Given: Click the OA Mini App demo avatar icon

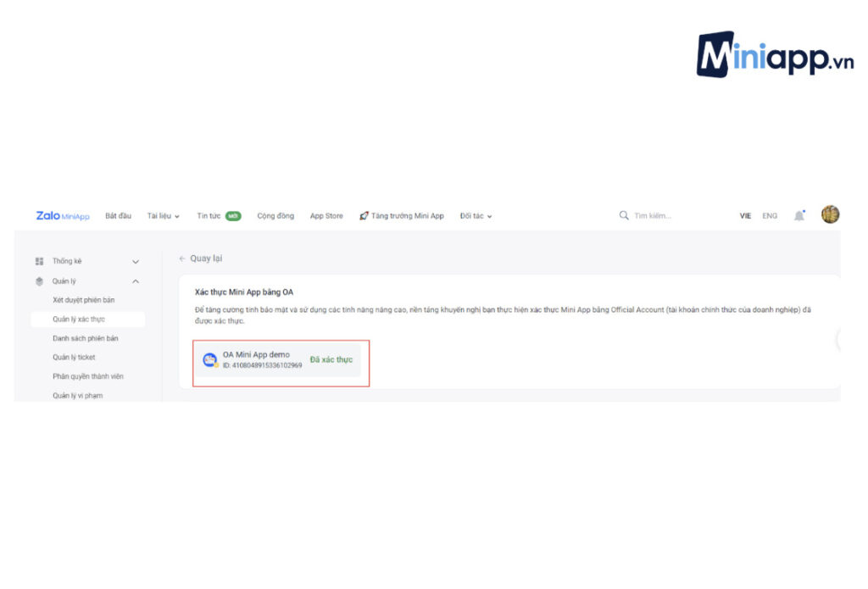Looking at the screenshot, I should pos(210,360).
